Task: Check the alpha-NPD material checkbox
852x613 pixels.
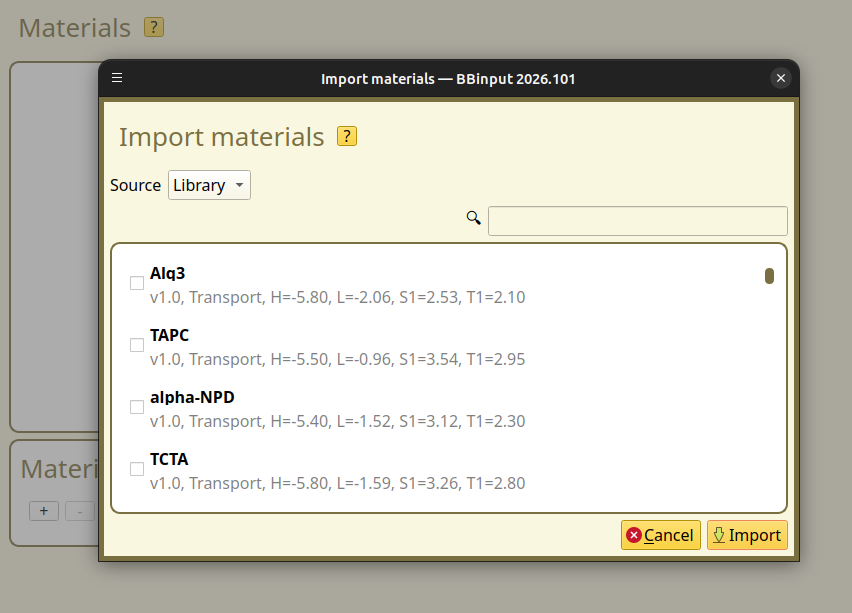Action: [137, 407]
